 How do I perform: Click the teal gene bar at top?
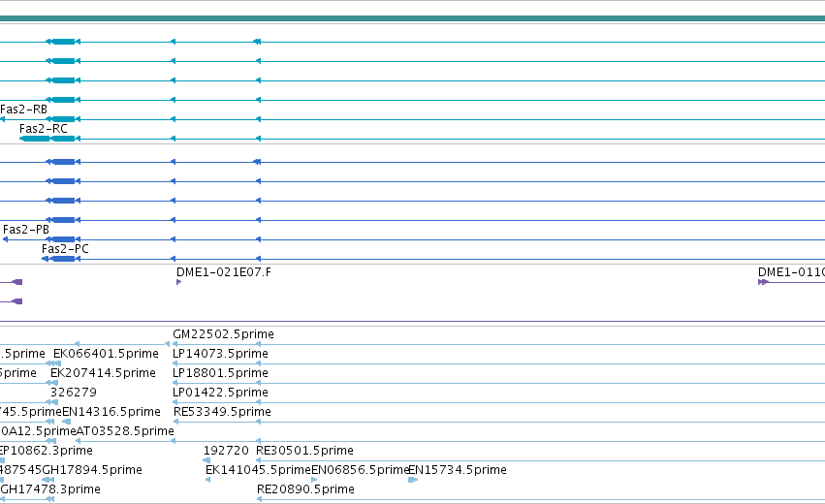click(413, 19)
